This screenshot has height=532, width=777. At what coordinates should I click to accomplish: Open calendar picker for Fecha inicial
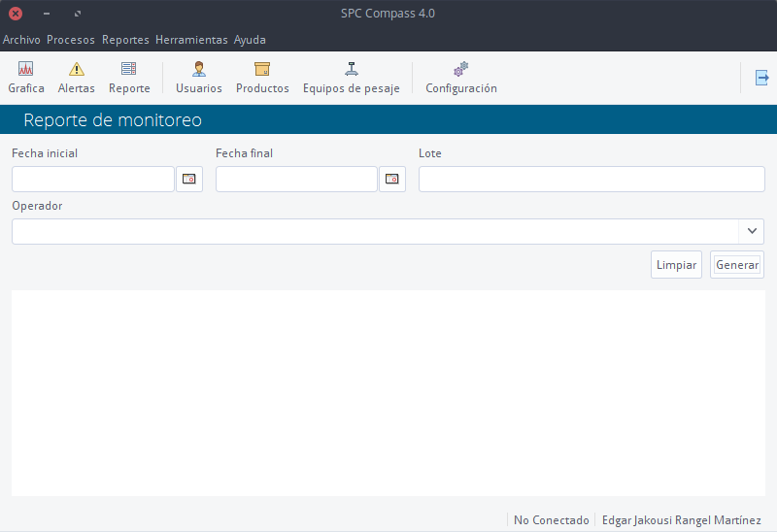point(189,179)
